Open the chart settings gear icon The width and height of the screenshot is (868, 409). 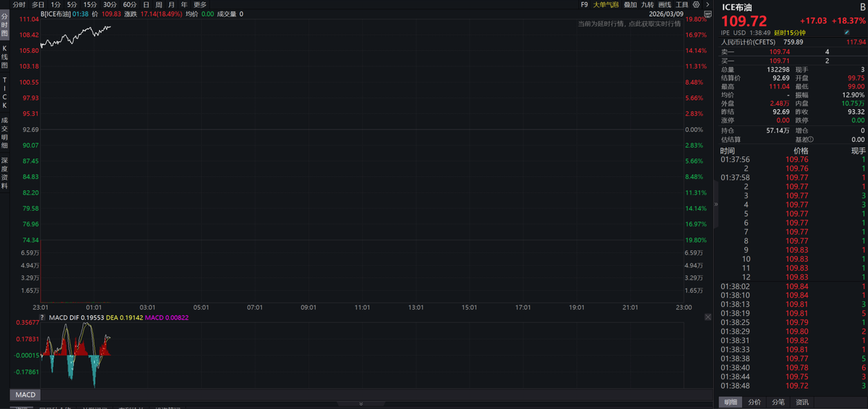coord(696,4)
